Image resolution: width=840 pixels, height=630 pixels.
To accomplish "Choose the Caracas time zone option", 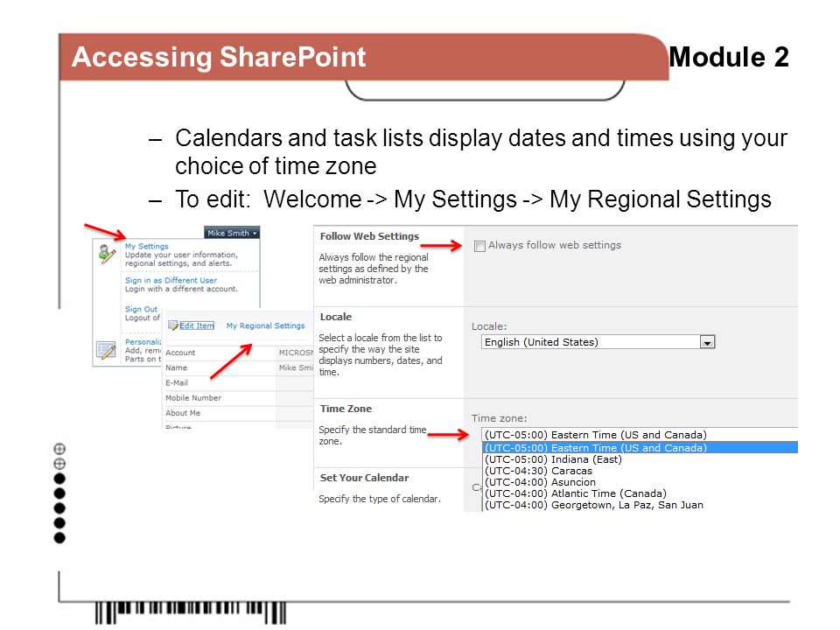I will [538, 471].
